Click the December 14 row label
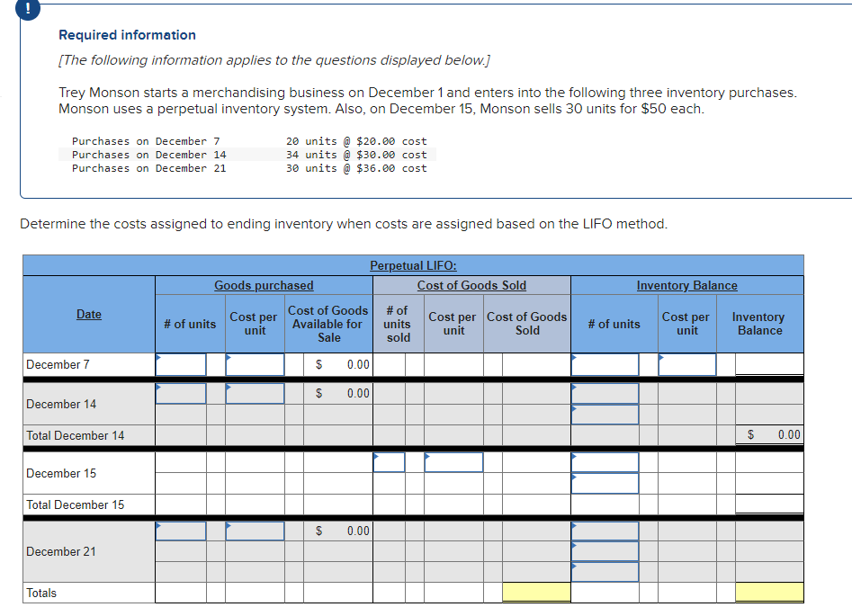This screenshot has height=616, width=852. point(61,404)
